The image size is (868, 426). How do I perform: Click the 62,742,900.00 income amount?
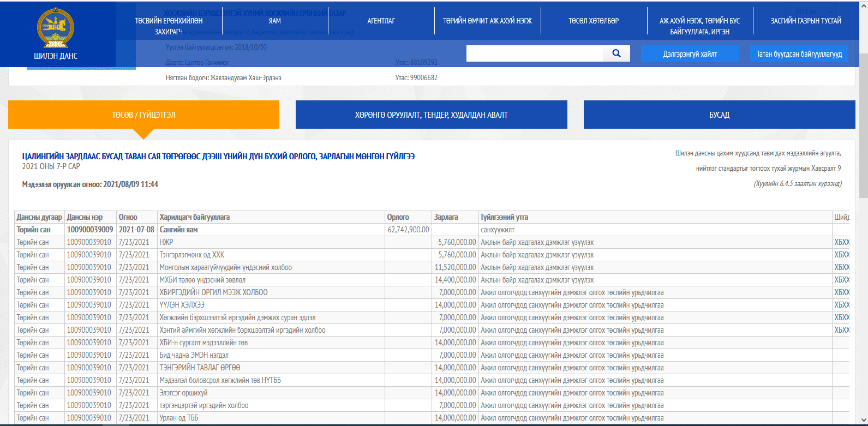click(409, 230)
